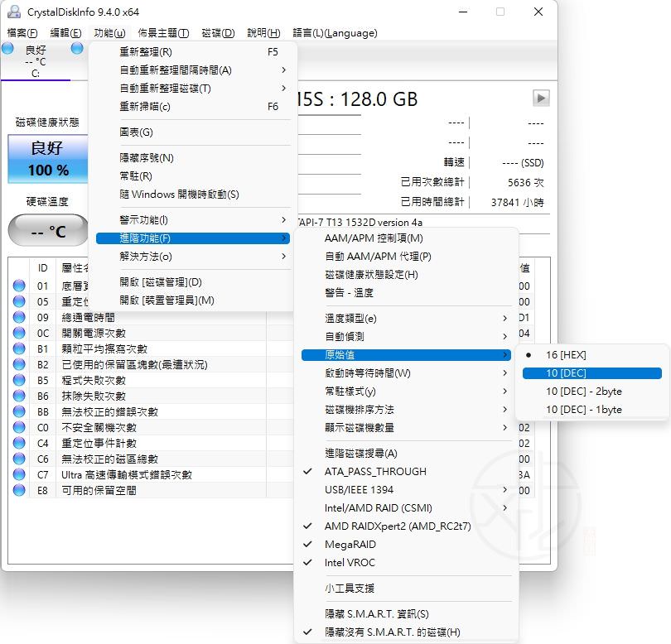Click the blue status orb for attribute 01
This screenshot has width=671, height=644.
[19, 286]
